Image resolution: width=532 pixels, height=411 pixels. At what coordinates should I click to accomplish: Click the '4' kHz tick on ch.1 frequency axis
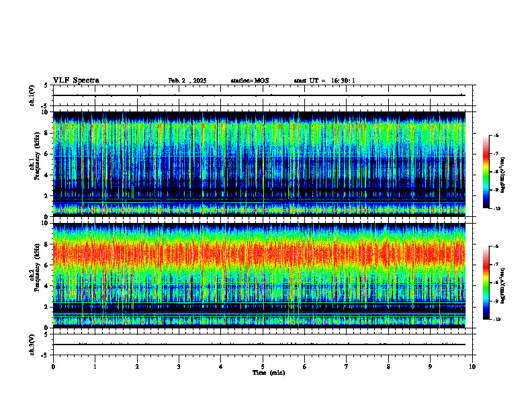pos(47,175)
